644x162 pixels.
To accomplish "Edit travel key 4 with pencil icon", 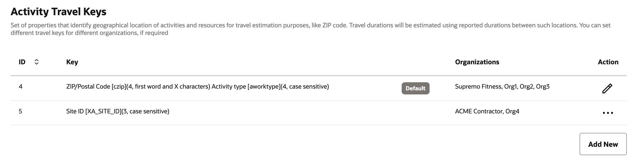I will pos(607,88).
